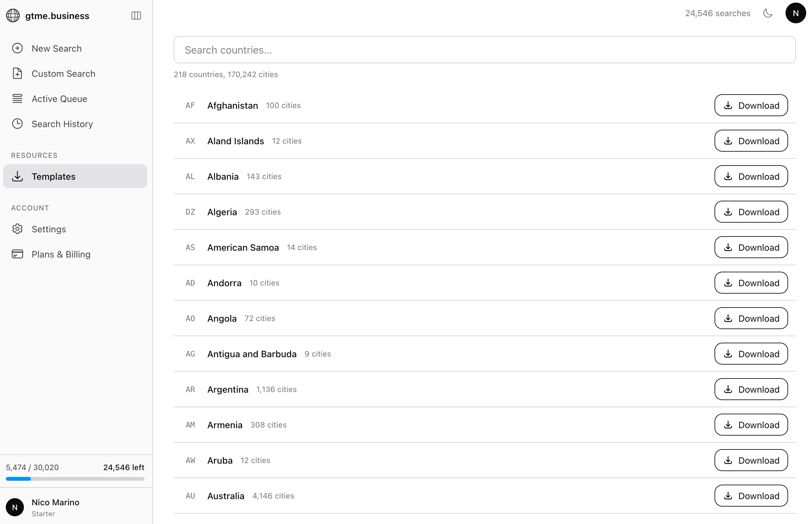Open New Search plus icon
This screenshot has width=812, height=524.
(x=17, y=48)
